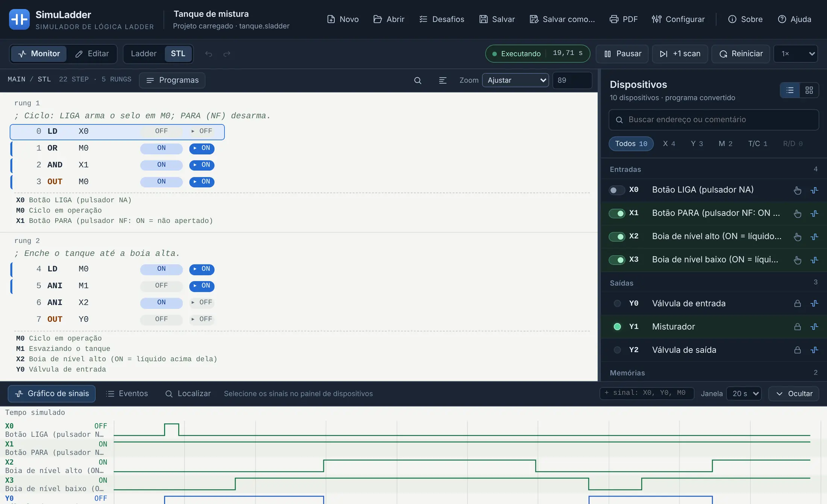Open the Janela 20 s dropdown
This screenshot has height=504, width=827.
[x=744, y=394]
